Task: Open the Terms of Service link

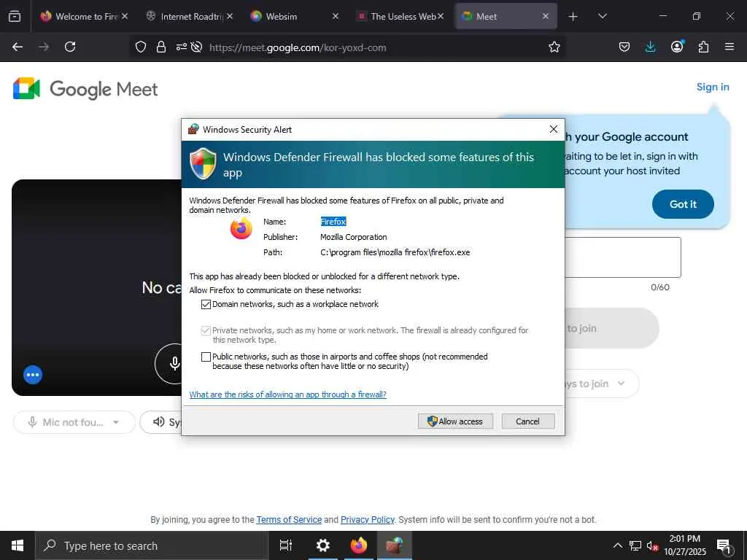Action: click(289, 519)
